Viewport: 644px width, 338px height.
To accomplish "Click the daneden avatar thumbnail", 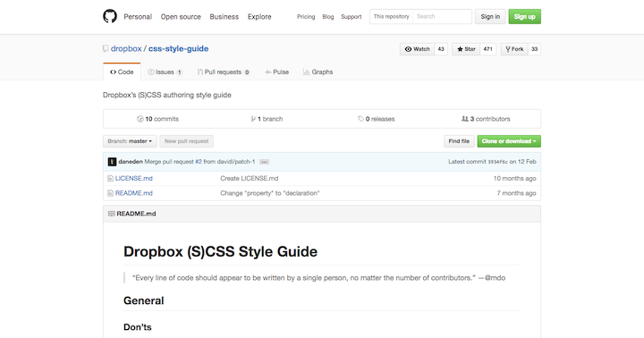I will click(x=112, y=162).
